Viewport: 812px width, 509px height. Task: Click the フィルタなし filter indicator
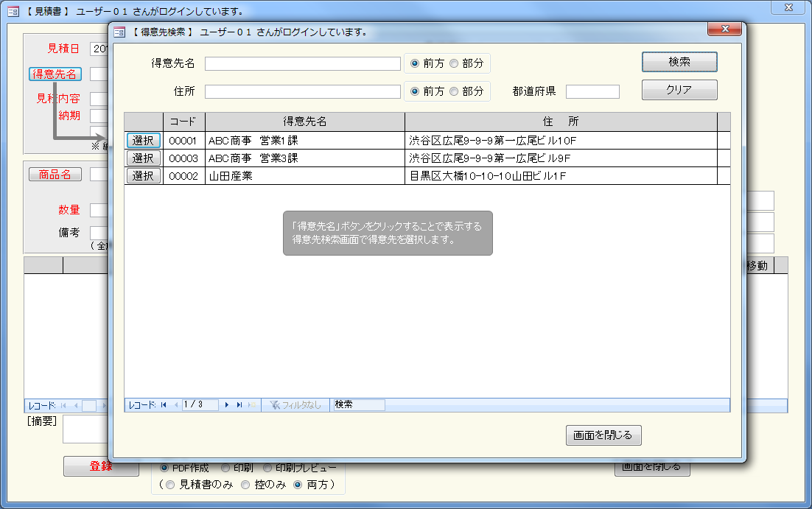[295, 405]
